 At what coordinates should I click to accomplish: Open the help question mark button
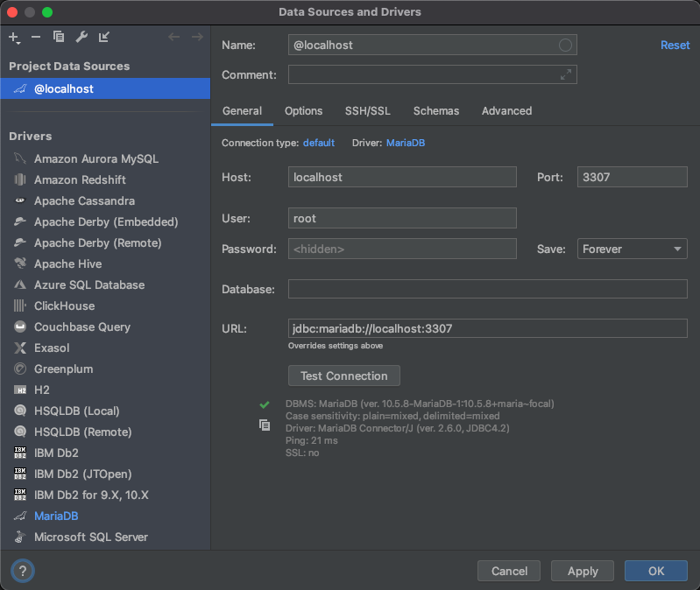coord(22,571)
